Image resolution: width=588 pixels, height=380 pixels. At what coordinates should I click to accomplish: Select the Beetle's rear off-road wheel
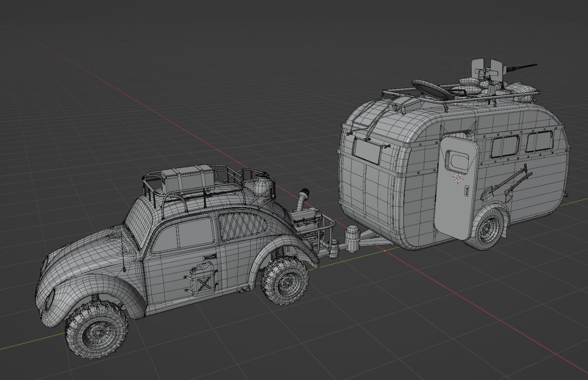286,281
